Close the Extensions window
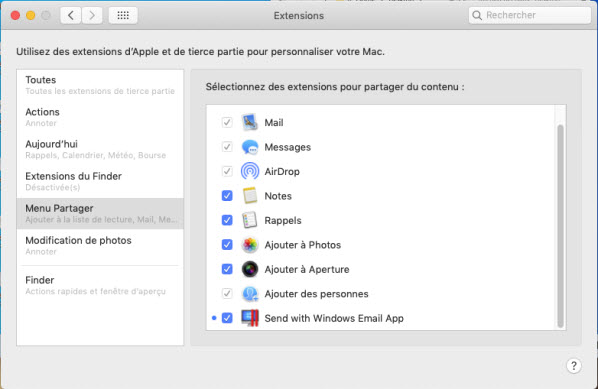This screenshot has height=389, width=598. (x=15, y=15)
